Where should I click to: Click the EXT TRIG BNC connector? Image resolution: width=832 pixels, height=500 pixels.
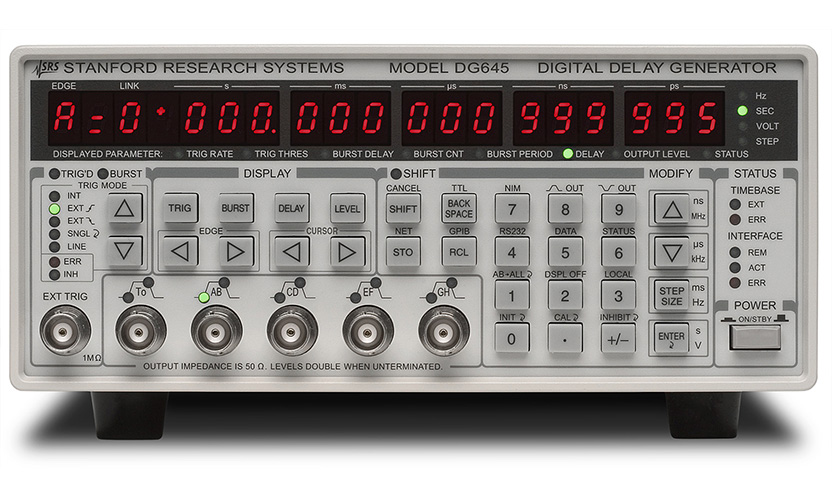[64, 331]
